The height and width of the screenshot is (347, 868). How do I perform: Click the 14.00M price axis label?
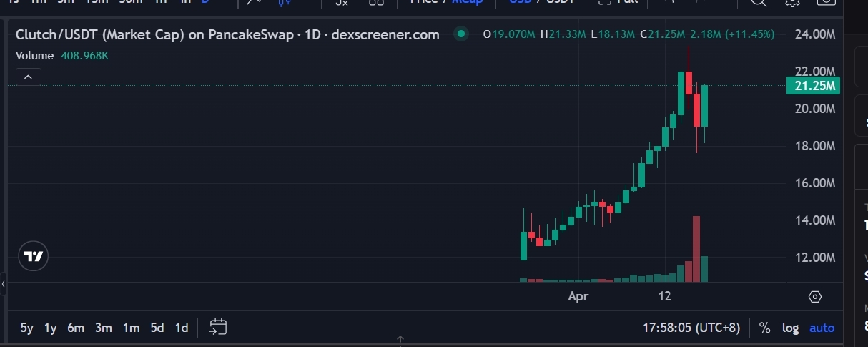tap(815, 220)
